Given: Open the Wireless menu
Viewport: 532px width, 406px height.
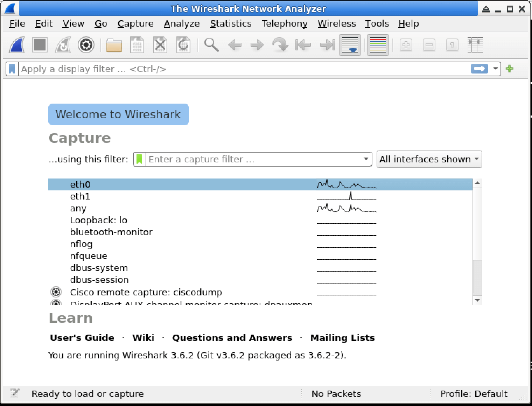Looking at the screenshot, I should pyautogui.click(x=337, y=23).
